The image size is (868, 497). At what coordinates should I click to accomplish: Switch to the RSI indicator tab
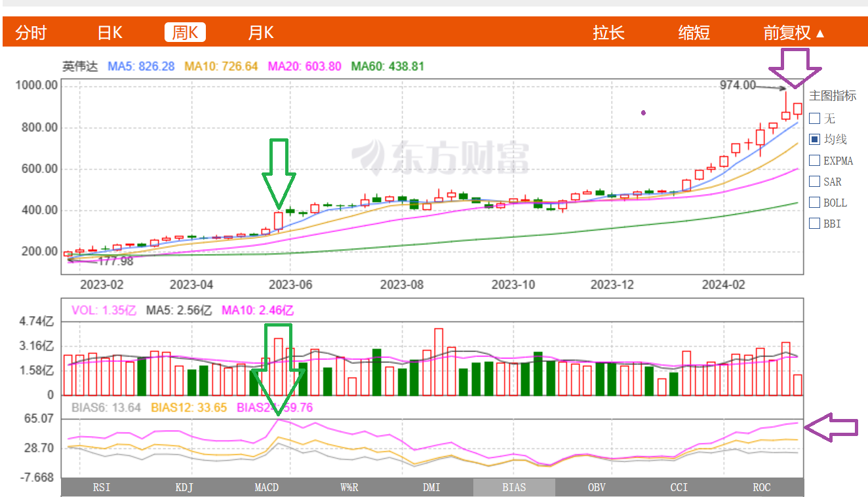click(x=102, y=488)
